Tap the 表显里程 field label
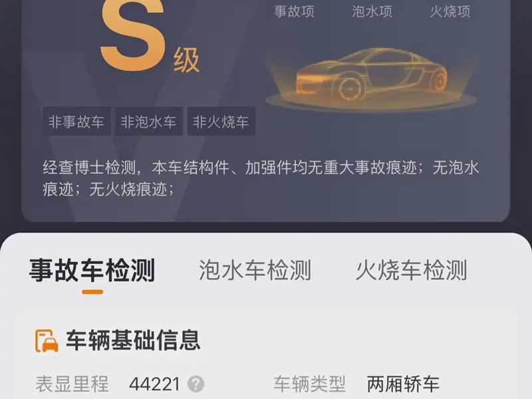The height and width of the screenshot is (399, 532). pos(72,384)
